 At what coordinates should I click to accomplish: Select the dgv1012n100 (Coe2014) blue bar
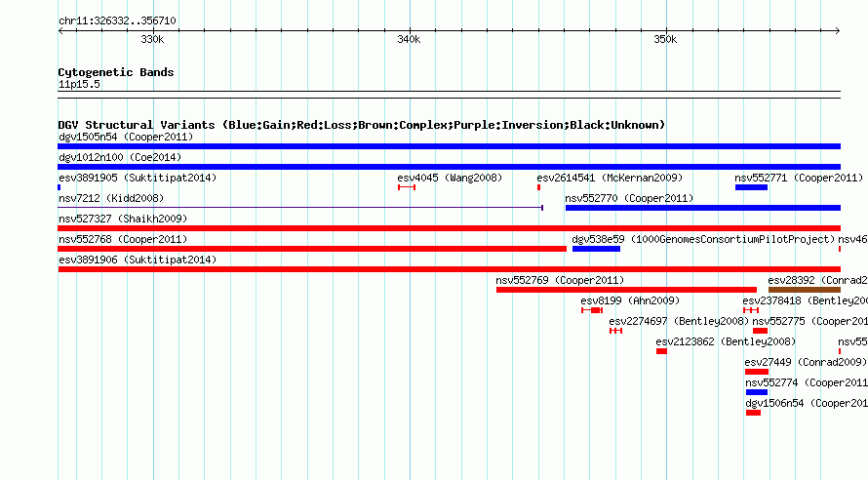tap(449, 167)
